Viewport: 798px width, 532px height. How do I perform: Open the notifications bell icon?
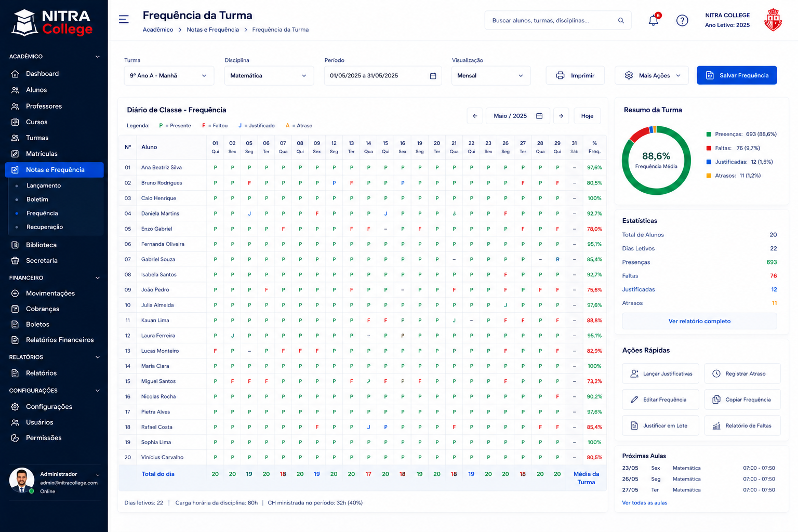tap(654, 21)
